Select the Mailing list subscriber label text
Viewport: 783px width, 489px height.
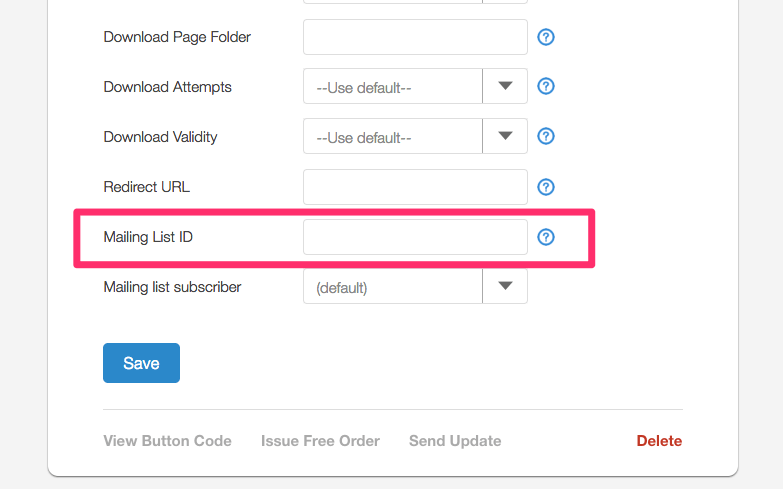coord(172,287)
